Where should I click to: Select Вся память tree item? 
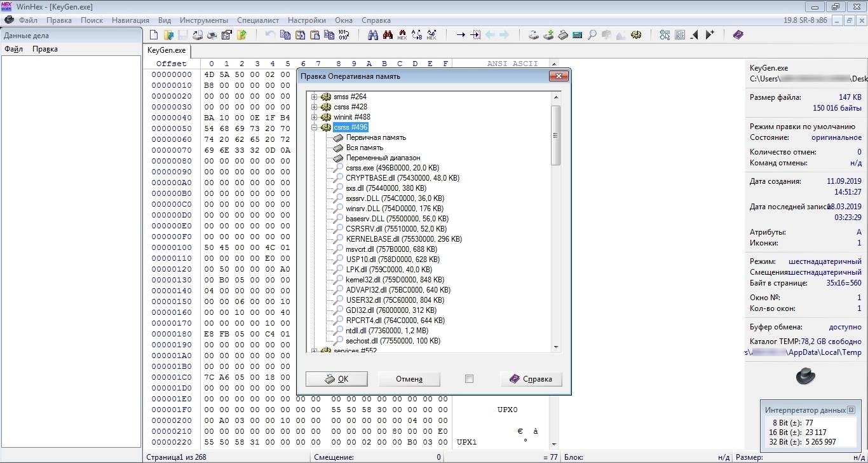tap(364, 148)
